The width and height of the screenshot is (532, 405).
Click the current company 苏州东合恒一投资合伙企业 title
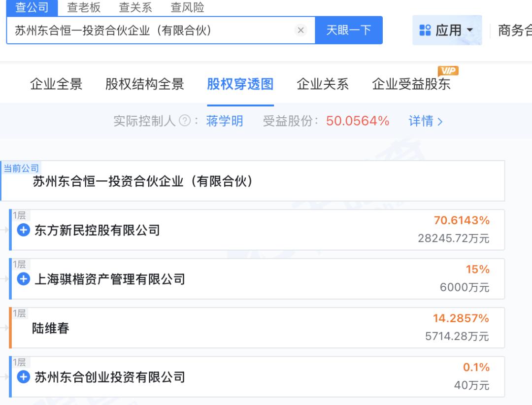142,181
